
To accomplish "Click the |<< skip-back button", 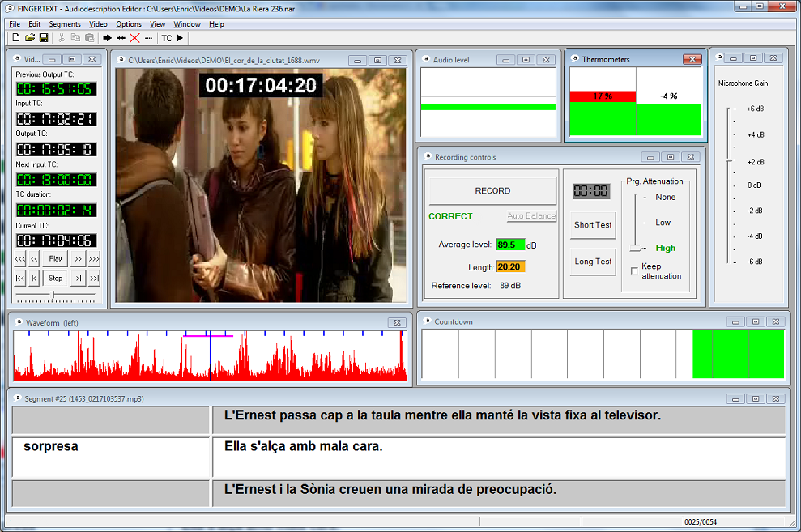I will click(x=20, y=279).
